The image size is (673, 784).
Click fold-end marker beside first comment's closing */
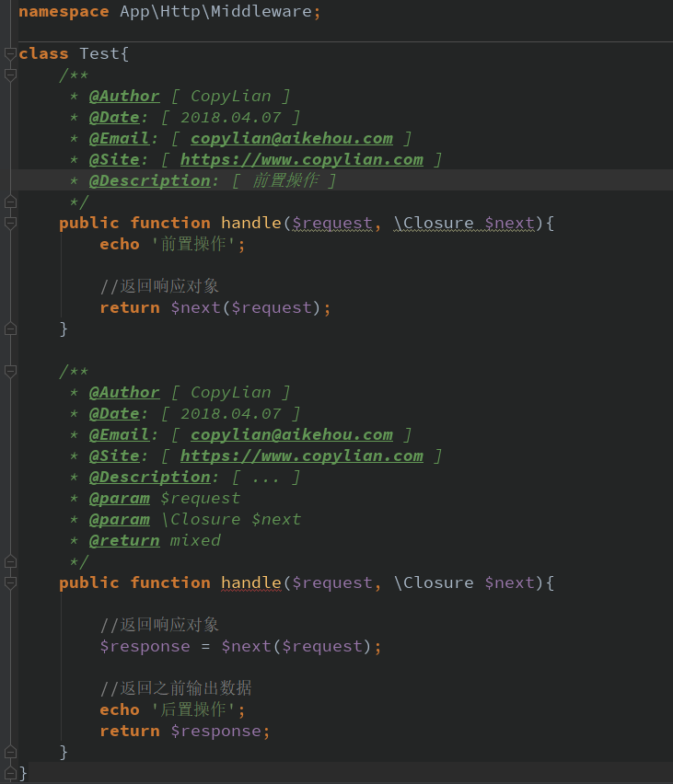(10, 202)
